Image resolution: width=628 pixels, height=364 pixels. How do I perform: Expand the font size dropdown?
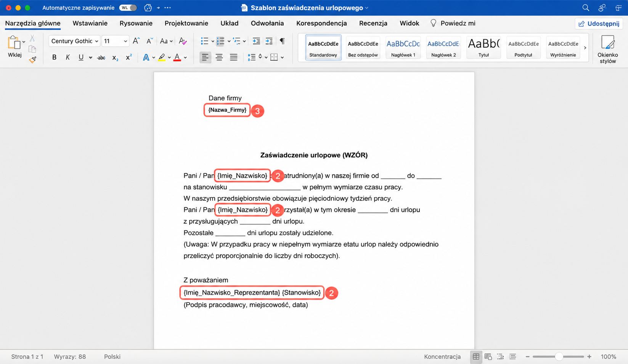[x=125, y=41]
